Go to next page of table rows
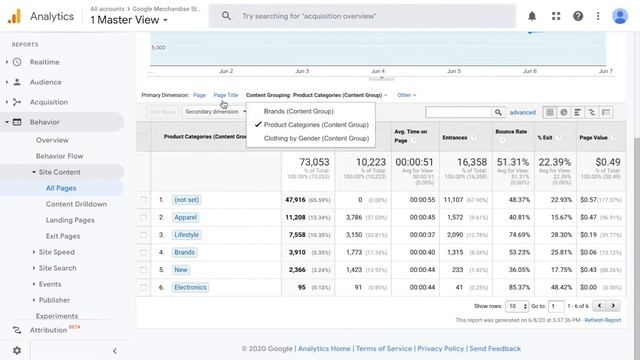Viewport: 640px width, 360px height. pyautogui.click(x=613, y=305)
